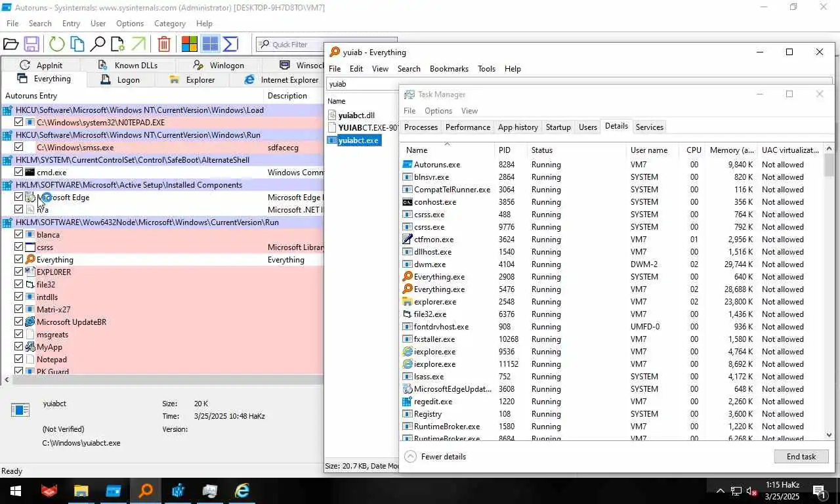840x504 pixels.
Task: Collapse Task Manager with Fewer details
Action: click(436, 457)
